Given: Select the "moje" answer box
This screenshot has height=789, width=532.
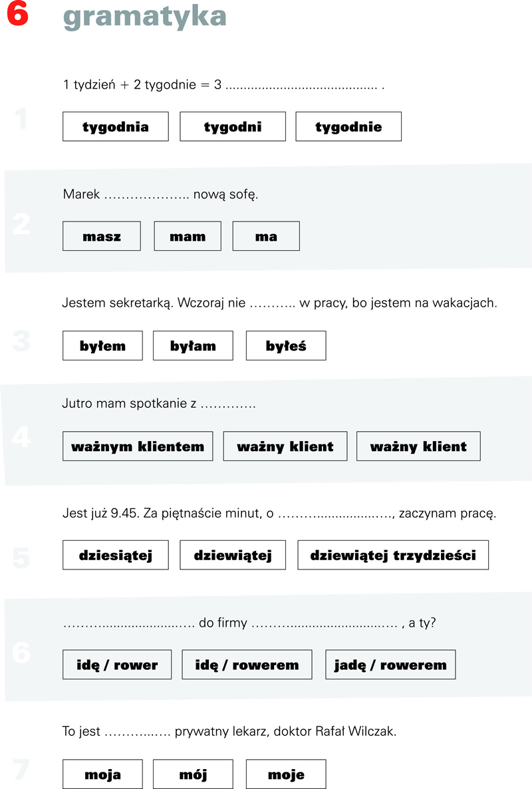Looking at the screenshot, I should point(286,774).
